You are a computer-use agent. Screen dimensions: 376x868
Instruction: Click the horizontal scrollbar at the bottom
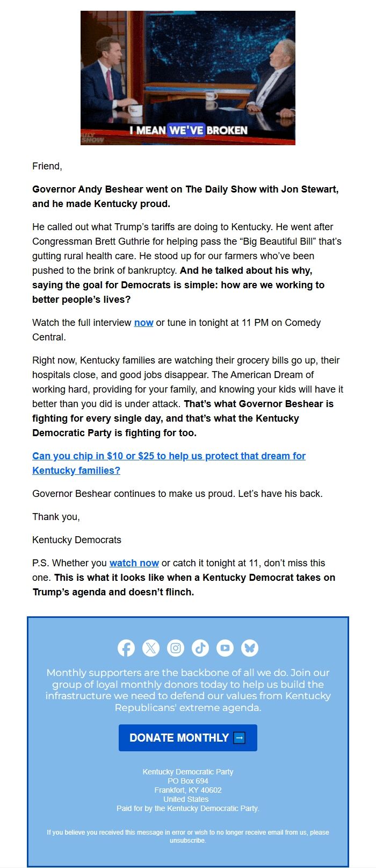tap(188, 865)
